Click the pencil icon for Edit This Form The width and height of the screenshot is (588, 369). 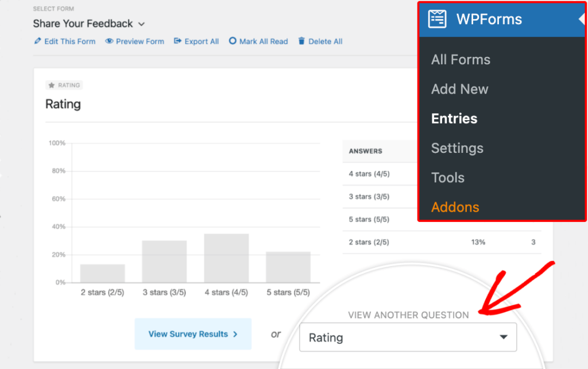click(x=37, y=41)
